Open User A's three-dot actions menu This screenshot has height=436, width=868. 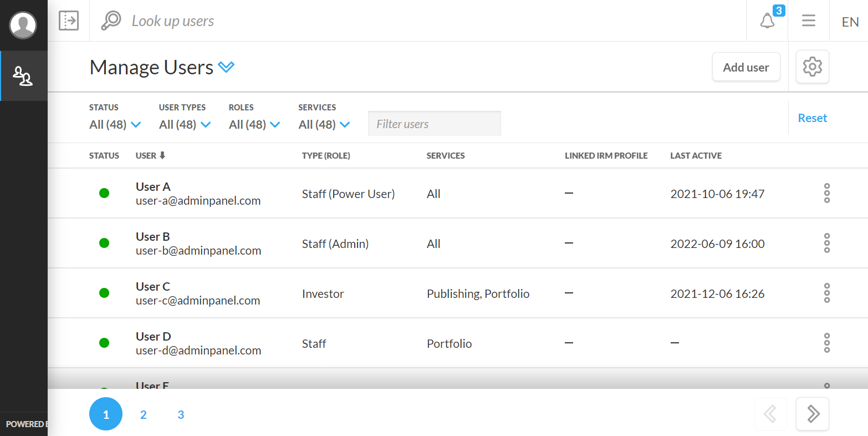826,193
